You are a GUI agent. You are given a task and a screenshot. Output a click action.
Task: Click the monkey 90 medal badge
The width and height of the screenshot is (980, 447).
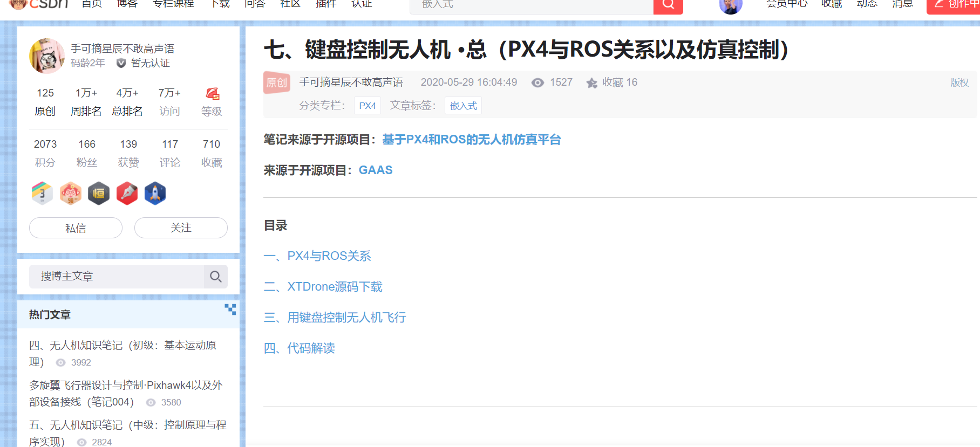click(71, 193)
